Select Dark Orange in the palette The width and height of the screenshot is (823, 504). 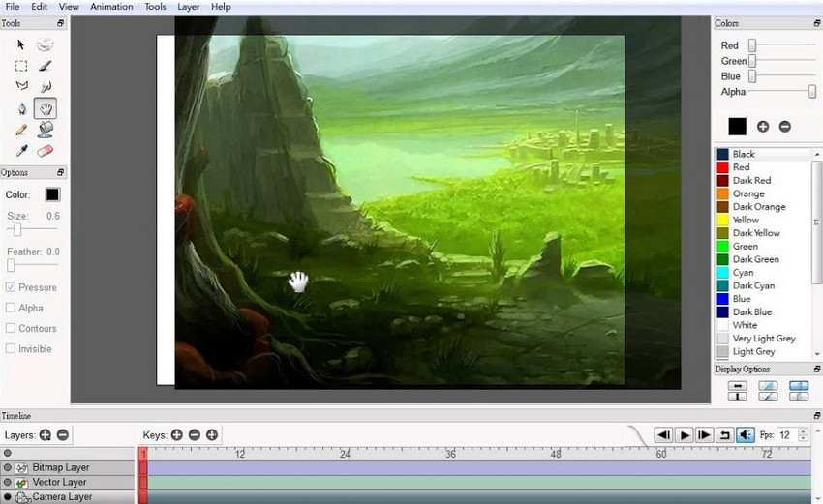[x=759, y=207]
